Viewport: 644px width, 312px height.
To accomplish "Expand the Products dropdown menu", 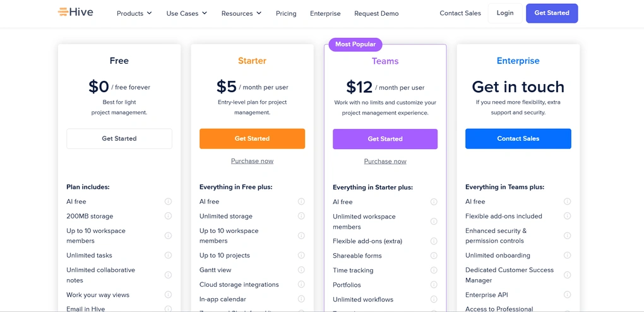I will click(x=134, y=13).
